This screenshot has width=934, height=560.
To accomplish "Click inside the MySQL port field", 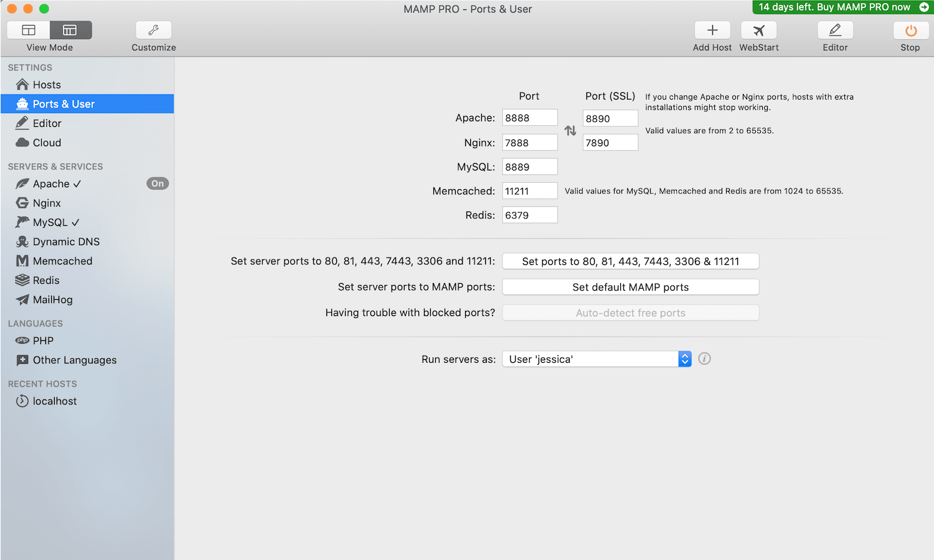I will click(x=529, y=166).
